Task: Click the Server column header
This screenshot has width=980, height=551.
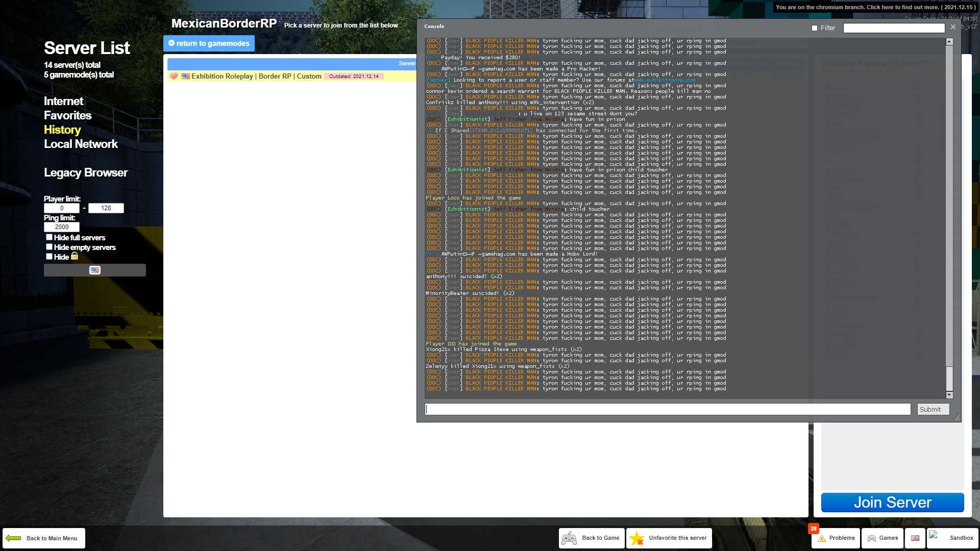Action: pyautogui.click(x=407, y=63)
